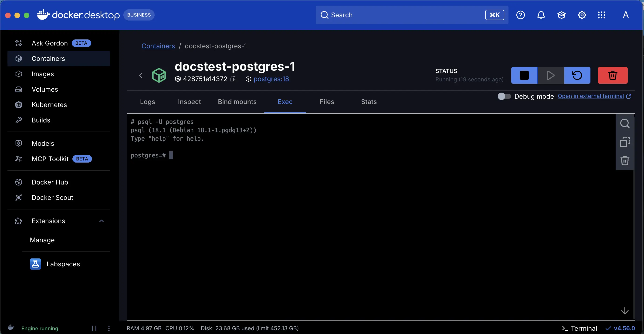Copy the container ID 428751e14372
644x334 pixels.
232,79
